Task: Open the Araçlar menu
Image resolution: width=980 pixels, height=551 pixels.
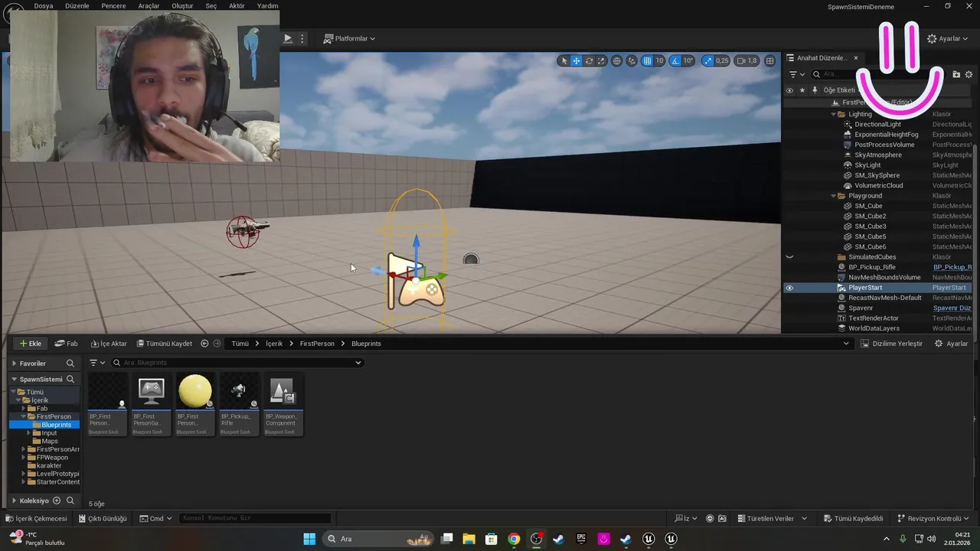Action: point(149,5)
